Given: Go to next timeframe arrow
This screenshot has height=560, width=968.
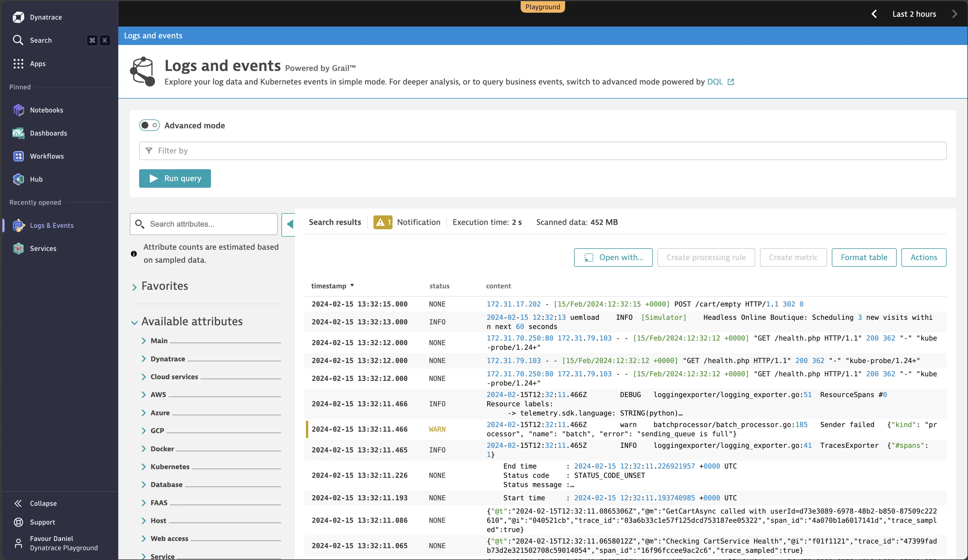Looking at the screenshot, I should (954, 14).
